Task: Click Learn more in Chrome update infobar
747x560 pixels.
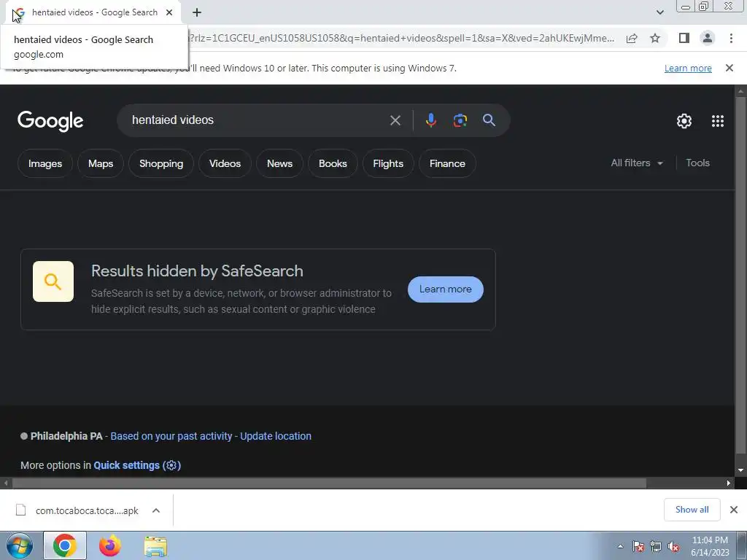Action: (x=688, y=68)
